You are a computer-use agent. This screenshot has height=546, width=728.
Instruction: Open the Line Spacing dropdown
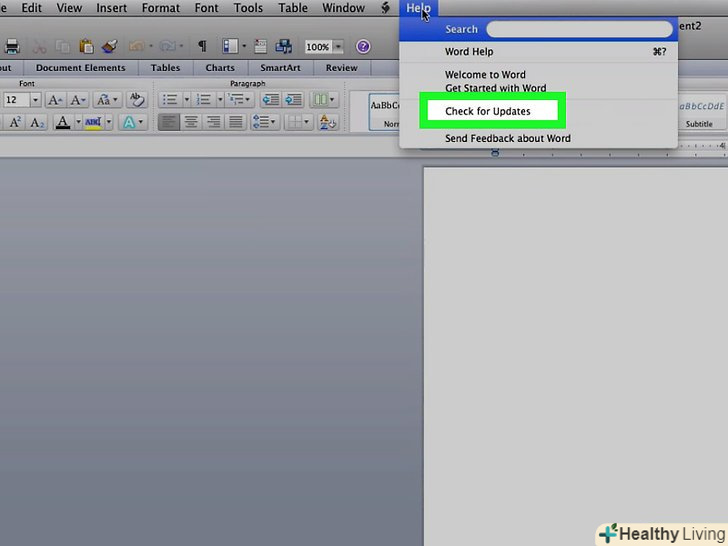click(265, 123)
